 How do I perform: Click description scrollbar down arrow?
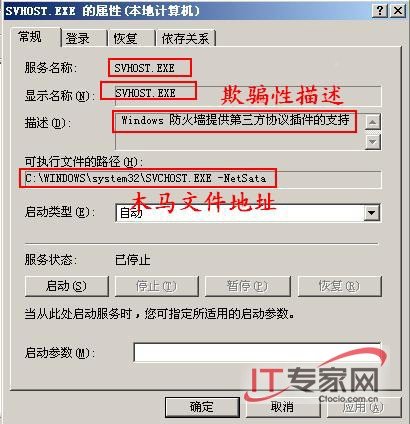[373, 142]
